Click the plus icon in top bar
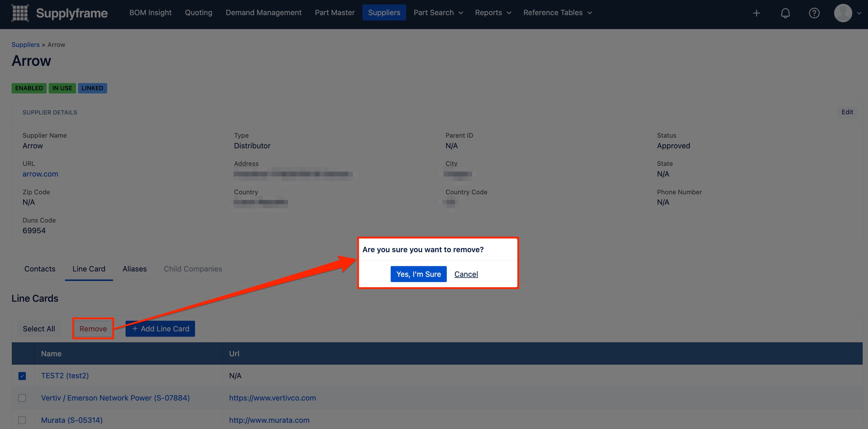868x429 pixels. click(756, 13)
